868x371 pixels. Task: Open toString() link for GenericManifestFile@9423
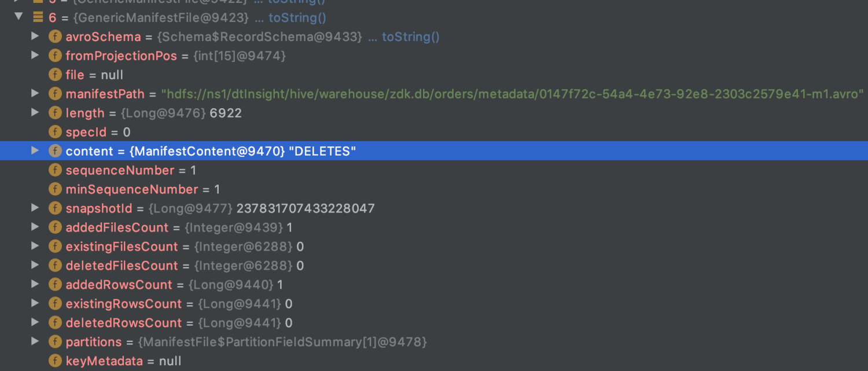tap(297, 17)
